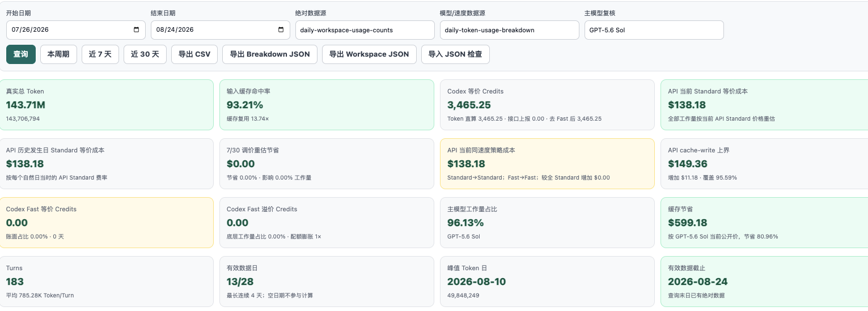Click the 模型/速度数据源 input field
The image size is (868, 311).
510,30
